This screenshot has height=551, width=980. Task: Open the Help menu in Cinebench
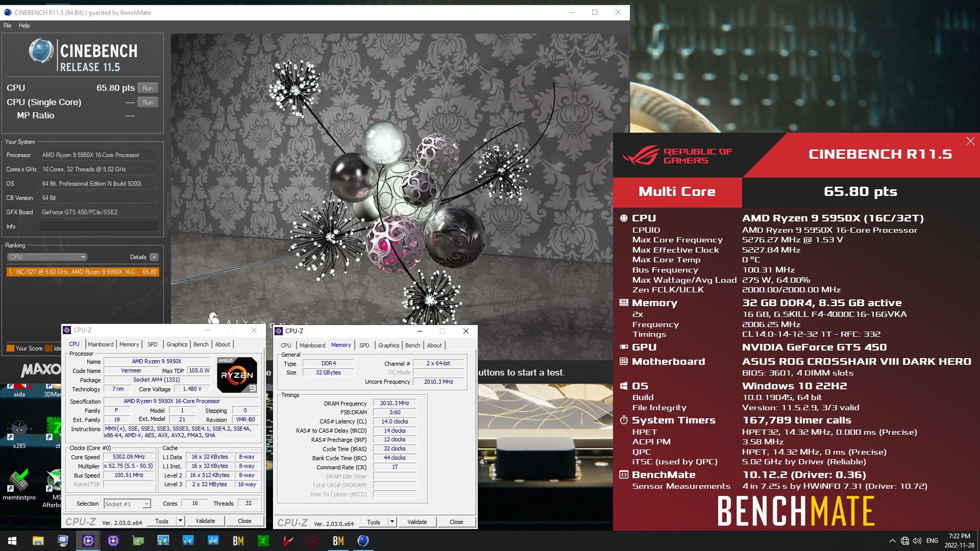coord(24,26)
